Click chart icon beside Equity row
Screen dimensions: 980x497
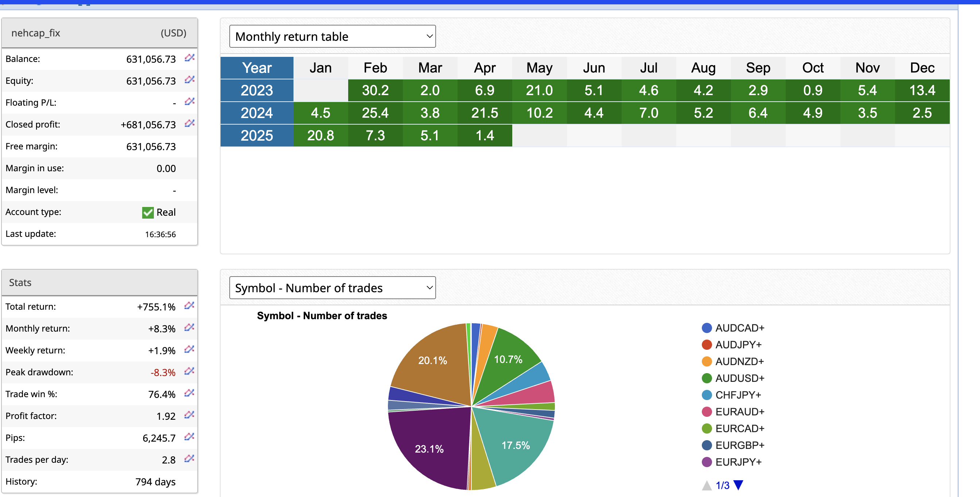click(x=189, y=80)
